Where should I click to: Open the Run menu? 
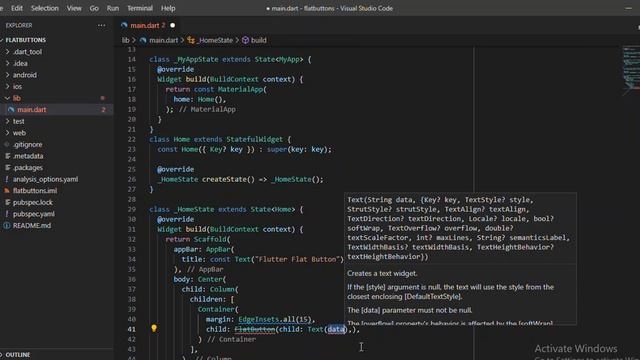click(113, 8)
